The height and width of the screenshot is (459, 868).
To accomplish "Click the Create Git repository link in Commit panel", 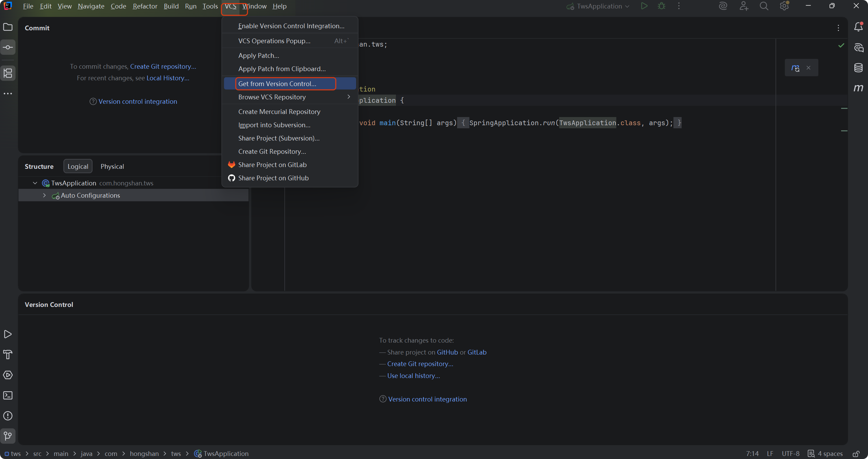I will point(163,66).
